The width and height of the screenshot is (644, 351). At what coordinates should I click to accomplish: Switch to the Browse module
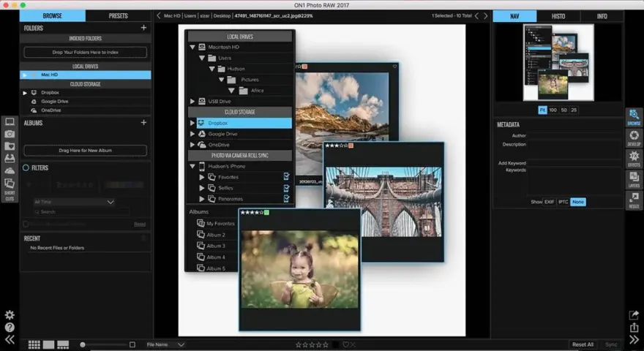click(634, 118)
